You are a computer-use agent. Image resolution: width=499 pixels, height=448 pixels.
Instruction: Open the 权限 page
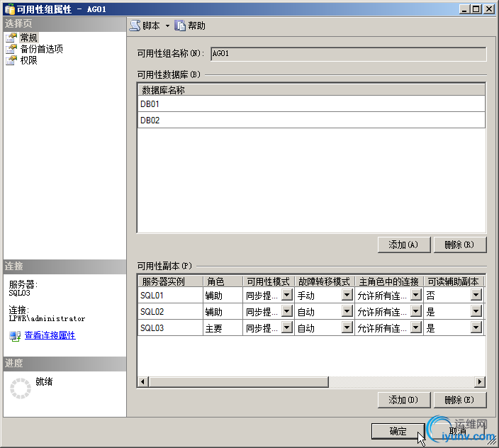pos(29,60)
